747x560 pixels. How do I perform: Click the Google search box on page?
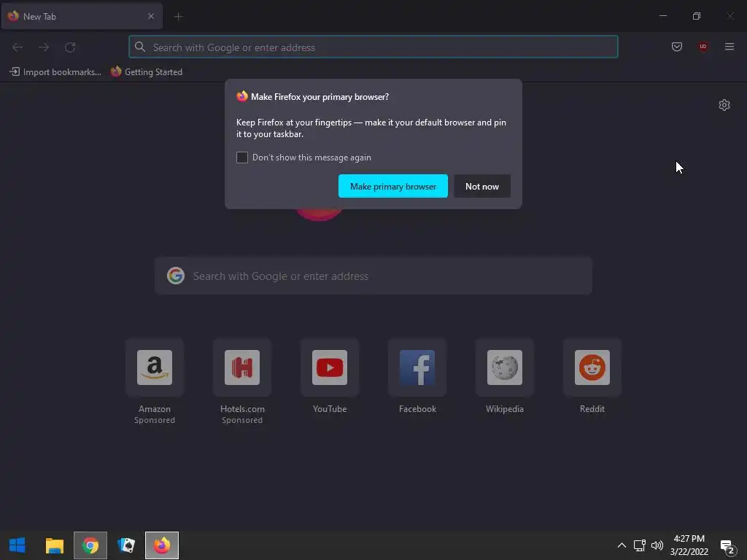[373, 276]
